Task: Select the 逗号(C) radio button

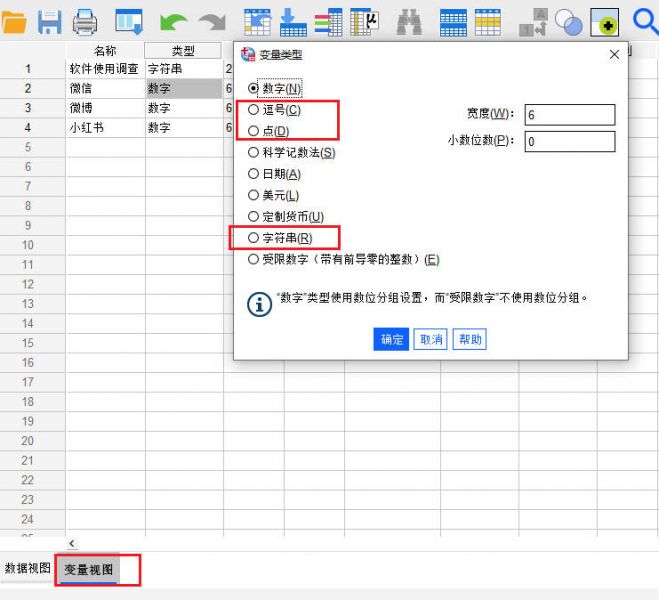Action: tap(253, 110)
